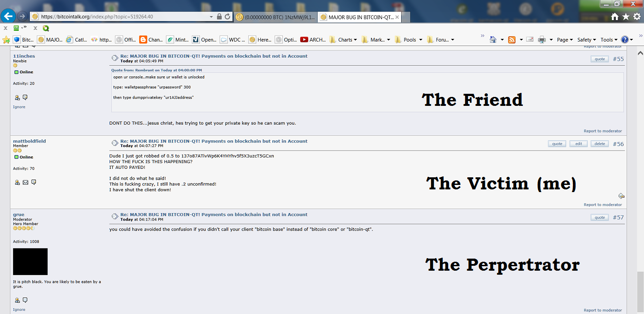Click edit button on post #56
This screenshot has width=644, height=314.
click(578, 144)
